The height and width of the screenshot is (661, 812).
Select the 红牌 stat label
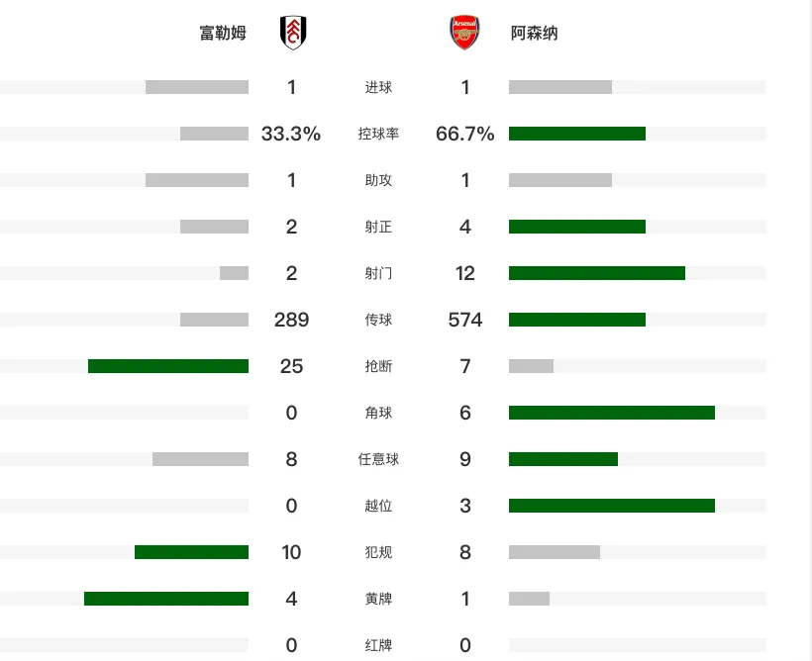(378, 645)
